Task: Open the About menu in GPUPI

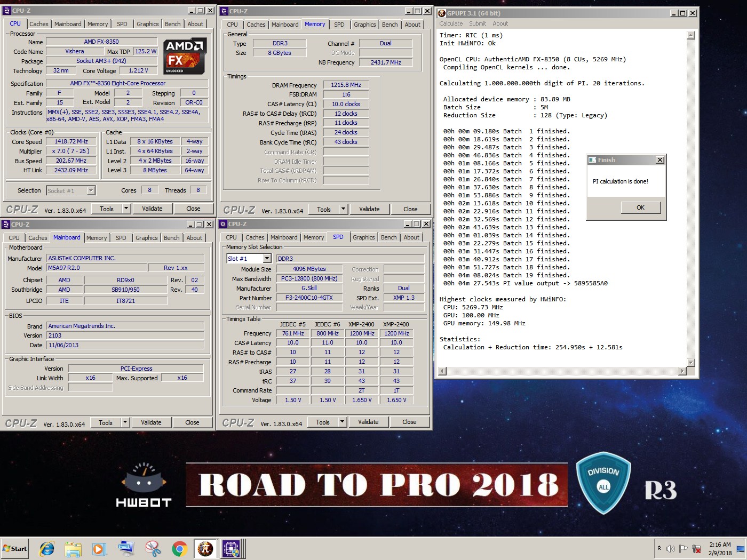Action: pos(500,23)
